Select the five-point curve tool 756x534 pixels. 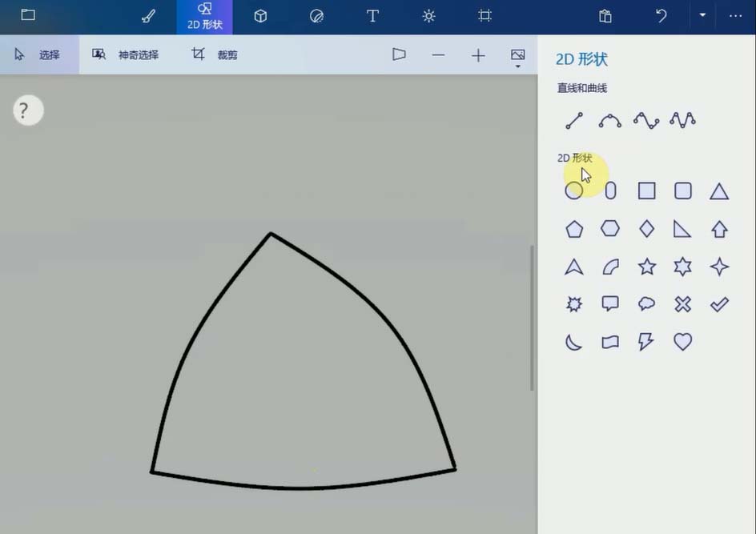point(682,120)
